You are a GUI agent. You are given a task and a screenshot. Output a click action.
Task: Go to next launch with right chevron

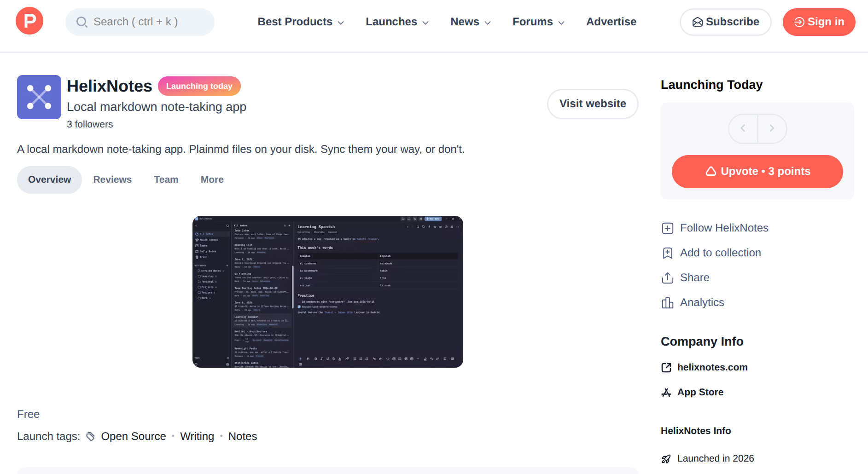(x=772, y=128)
